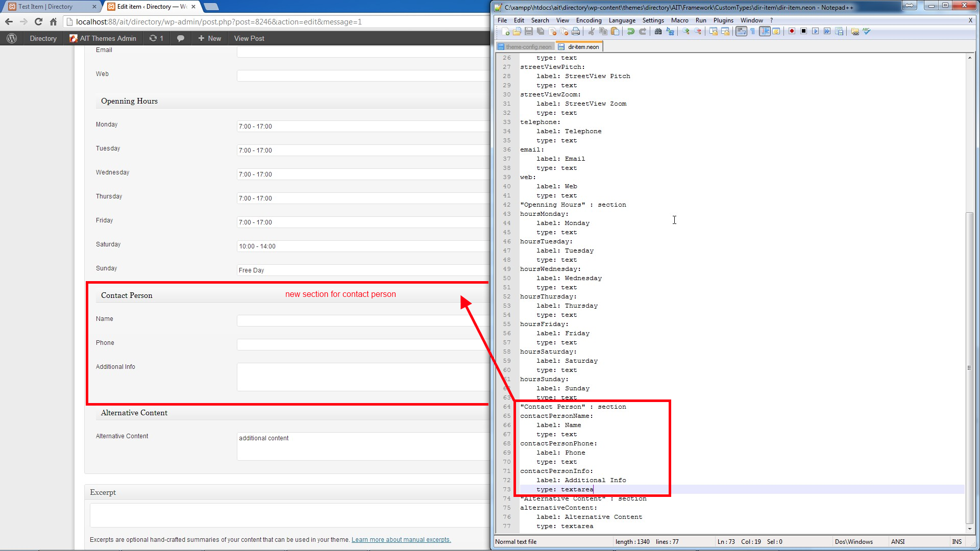Start recording a macro
980x551 pixels.
coord(792,31)
